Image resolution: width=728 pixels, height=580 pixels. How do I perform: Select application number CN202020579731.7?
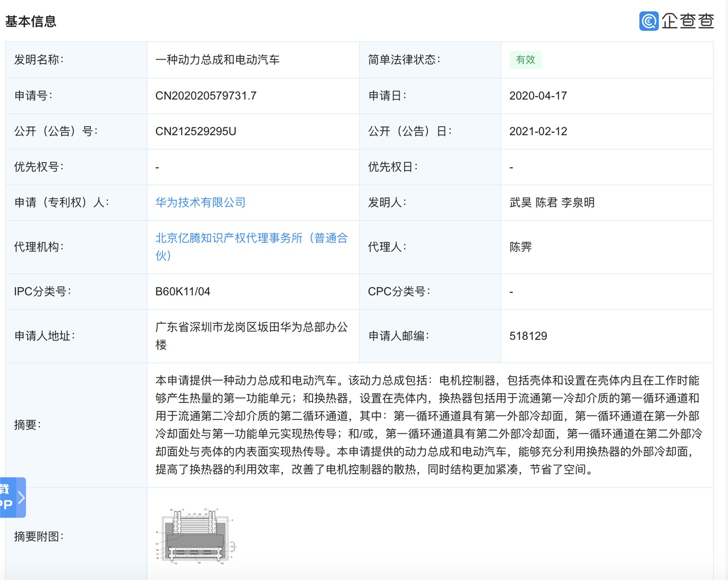[206, 95]
